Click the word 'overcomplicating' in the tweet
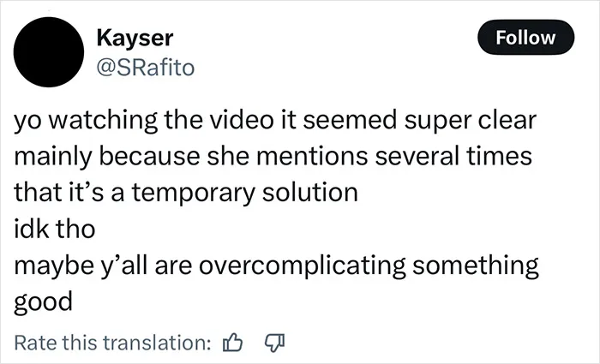This screenshot has width=600, height=364. pos(303,266)
